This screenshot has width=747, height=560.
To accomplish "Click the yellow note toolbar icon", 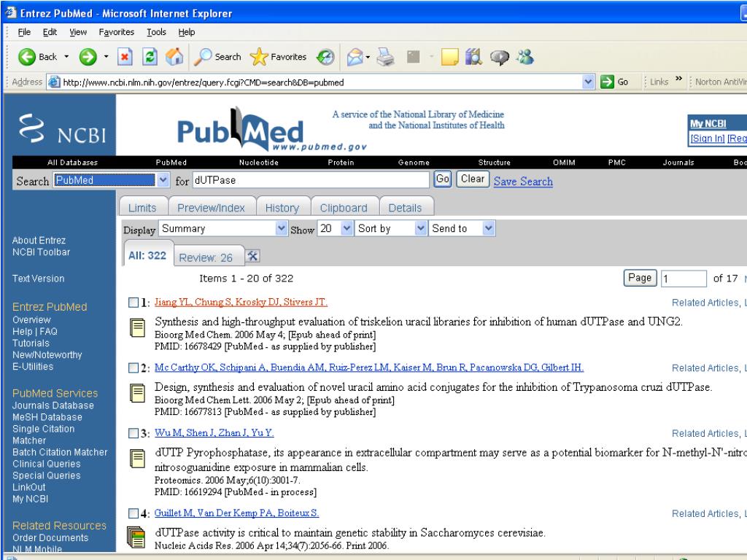I will [x=449, y=57].
